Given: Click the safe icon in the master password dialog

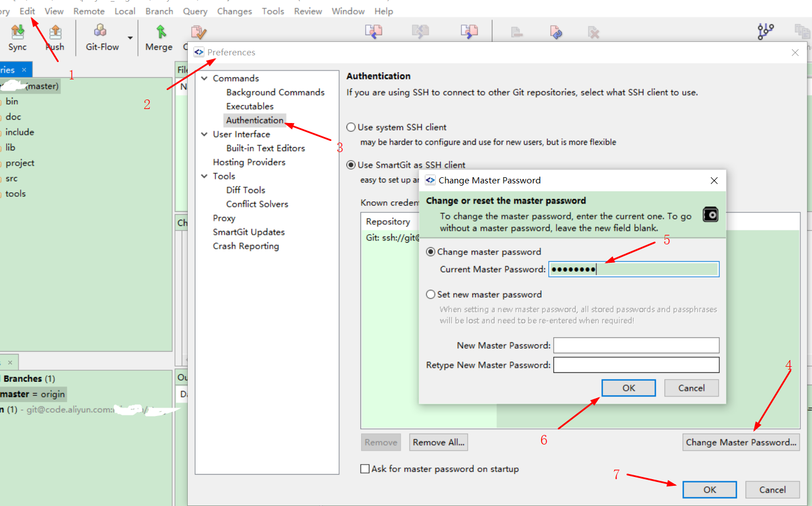Looking at the screenshot, I should tap(710, 215).
